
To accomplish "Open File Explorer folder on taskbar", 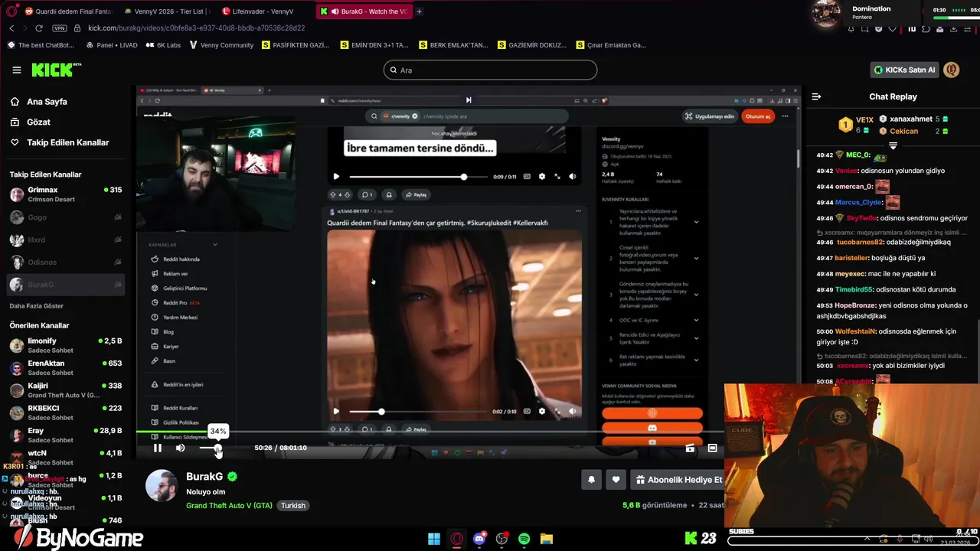I will (547, 539).
